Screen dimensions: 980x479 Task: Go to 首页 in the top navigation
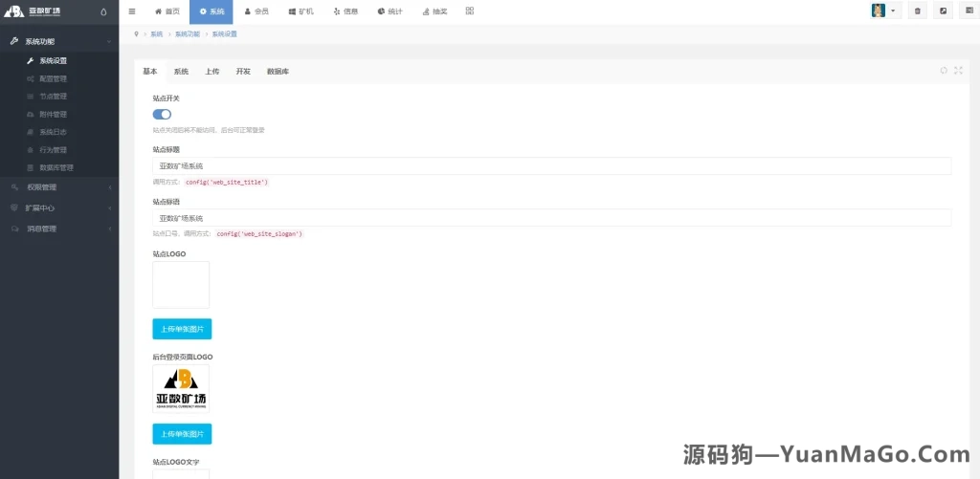pyautogui.click(x=167, y=11)
